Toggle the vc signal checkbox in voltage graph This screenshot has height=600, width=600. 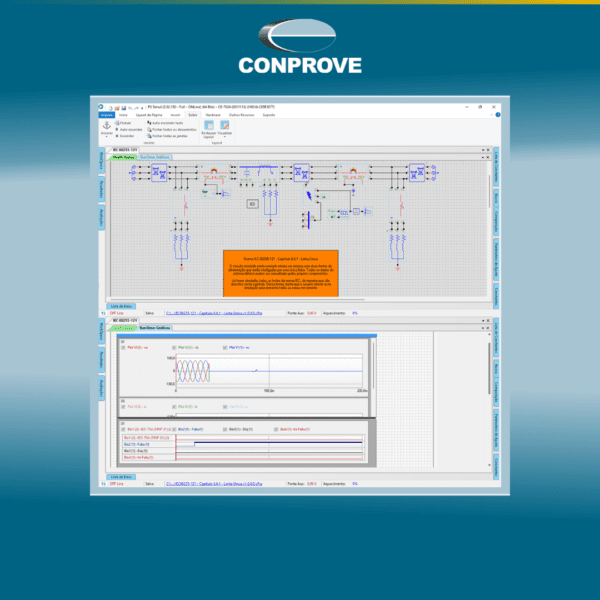[x=225, y=347]
